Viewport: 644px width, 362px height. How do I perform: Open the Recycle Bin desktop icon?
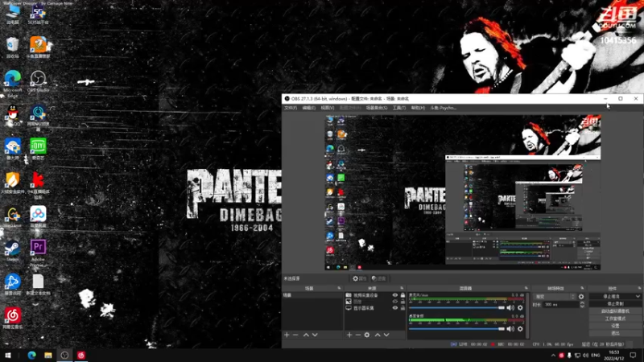point(13,47)
